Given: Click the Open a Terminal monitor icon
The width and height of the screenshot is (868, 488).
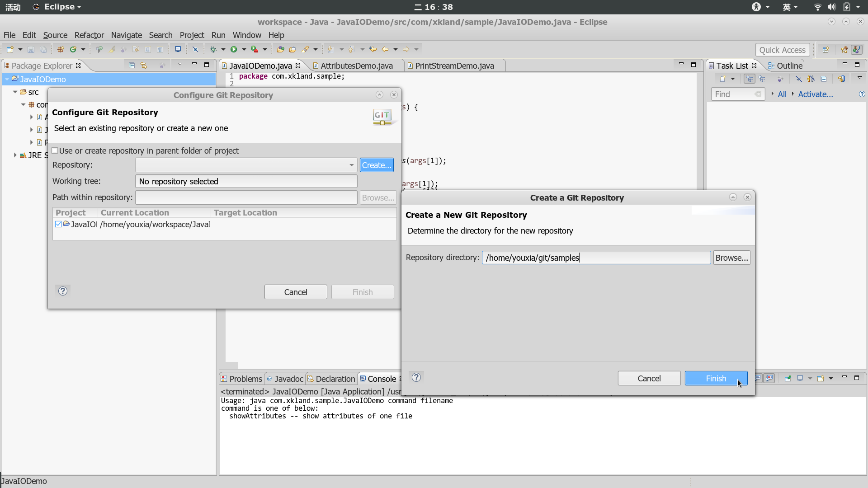Looking at the screenshot, I should click(x=178, y=49).
